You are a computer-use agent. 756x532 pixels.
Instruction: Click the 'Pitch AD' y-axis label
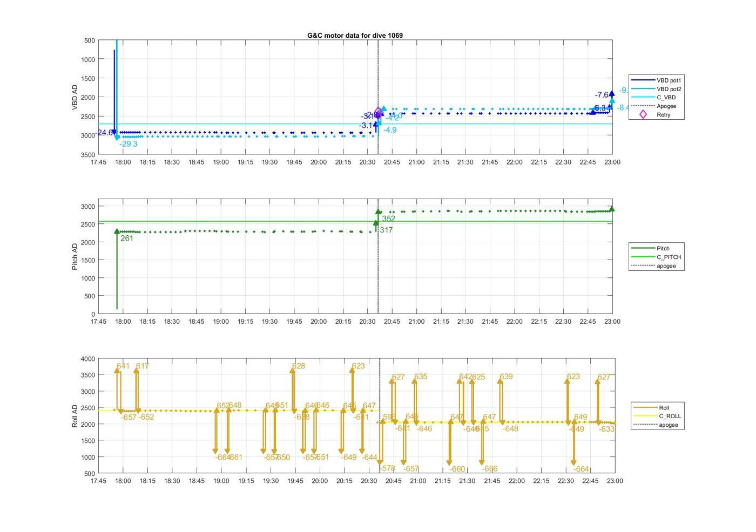(x=75, y=256)
